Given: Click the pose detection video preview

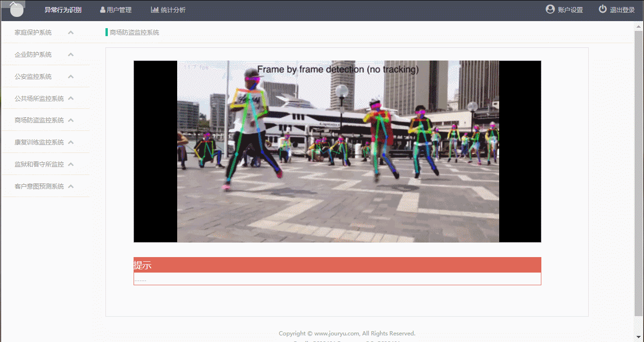Looking at the screenshot, I should 337,152.
